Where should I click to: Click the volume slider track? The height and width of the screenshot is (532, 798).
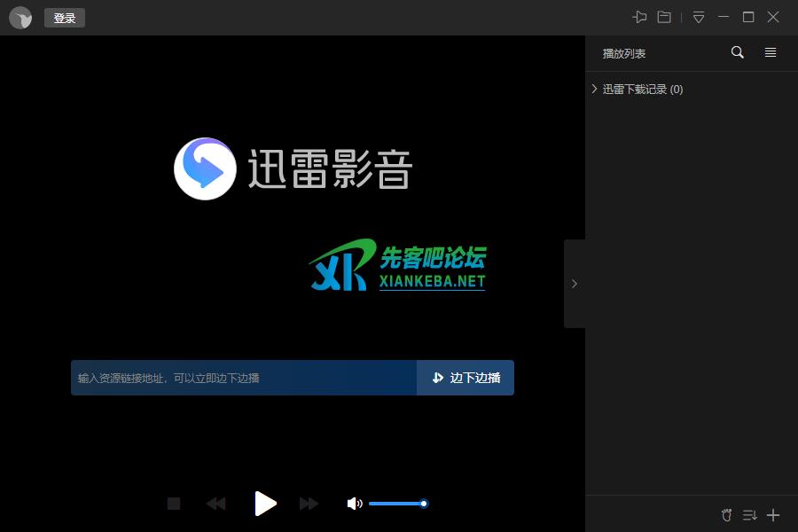(x=396, y=504)
